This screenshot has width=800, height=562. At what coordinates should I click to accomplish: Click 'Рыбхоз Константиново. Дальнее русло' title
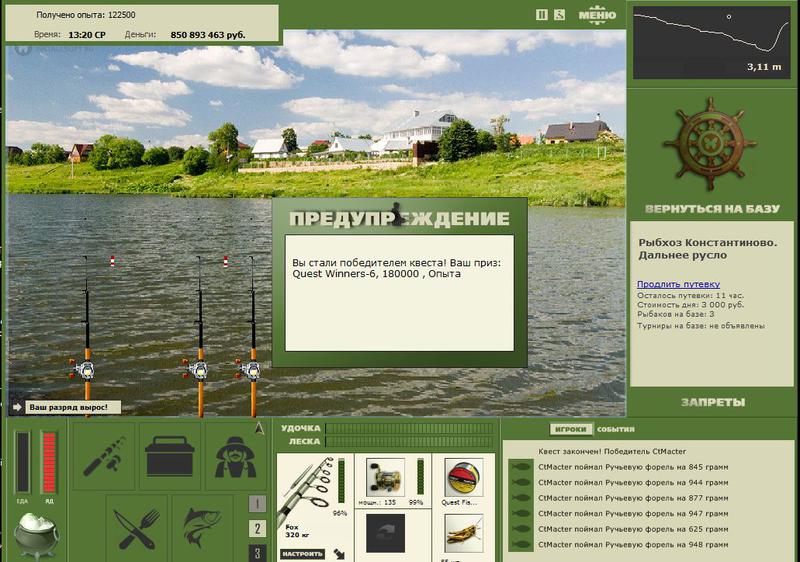(x=708, y=249)
